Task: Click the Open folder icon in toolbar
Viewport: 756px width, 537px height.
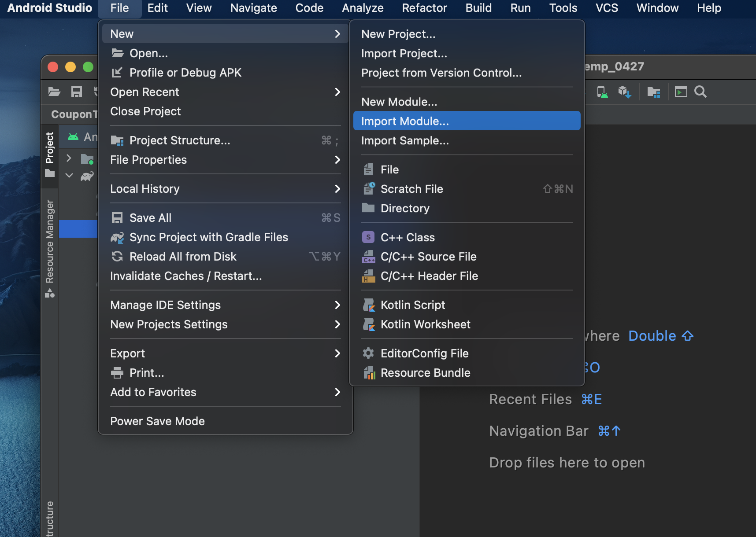Action: pyautogui.click(x=54, y=92)
